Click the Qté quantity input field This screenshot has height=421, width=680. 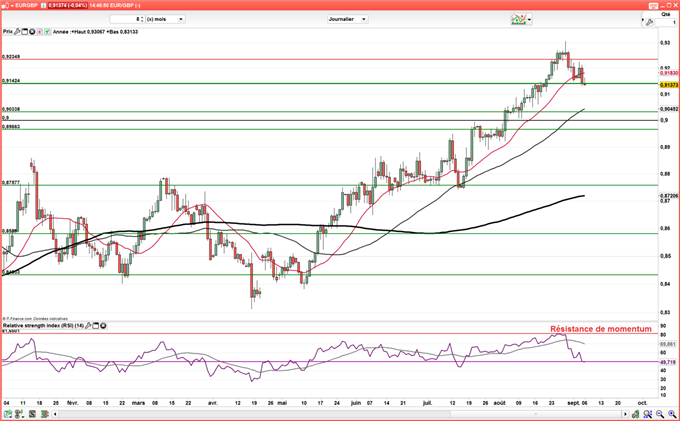pyautogui.click(x=666, y=22)
